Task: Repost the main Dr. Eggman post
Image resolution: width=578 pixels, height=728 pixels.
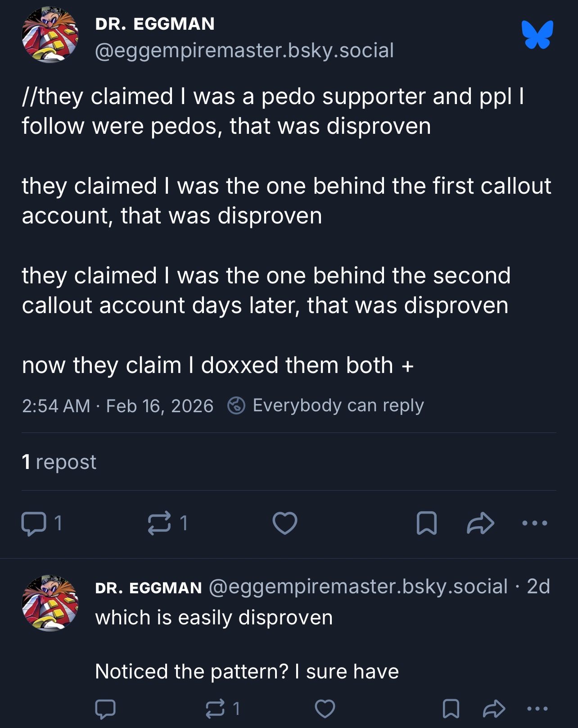Action: point(160,523)
